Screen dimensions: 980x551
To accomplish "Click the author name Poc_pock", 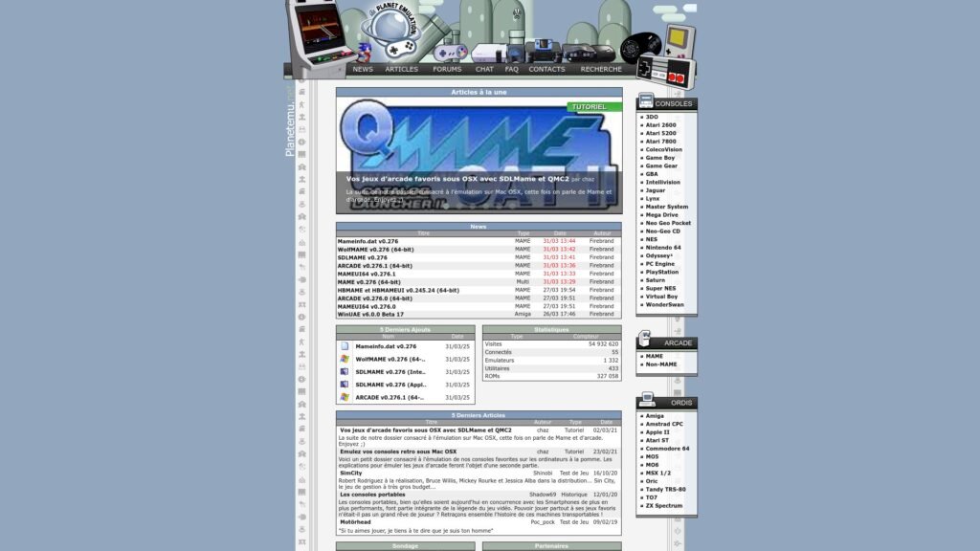I will point(543,521).
